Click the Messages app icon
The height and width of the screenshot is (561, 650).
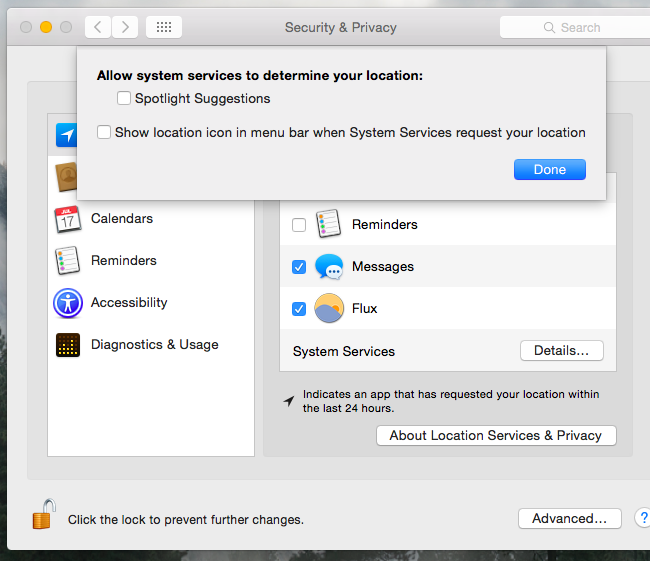(329, 267)
